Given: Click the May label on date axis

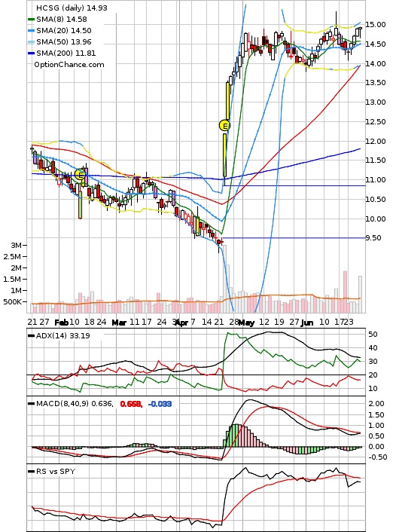Looking at the screenshot, I should pyautogui.click(x=246, y=323).
